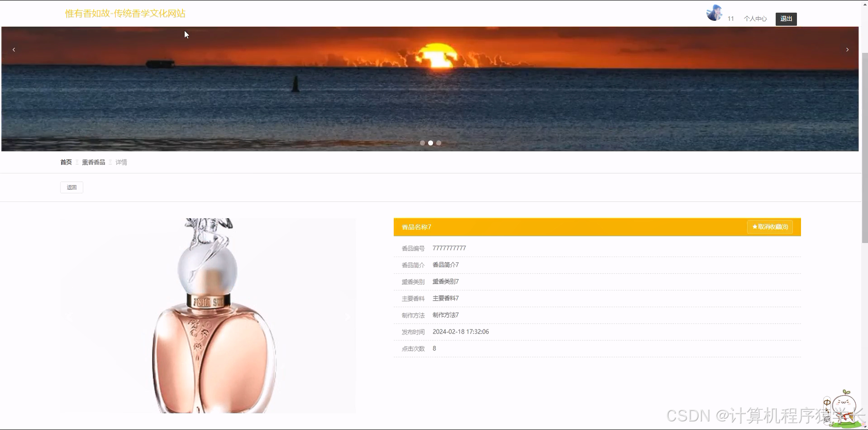Click username 11 next to avatar
Screen dimensions: 868x430
(730, 19)
